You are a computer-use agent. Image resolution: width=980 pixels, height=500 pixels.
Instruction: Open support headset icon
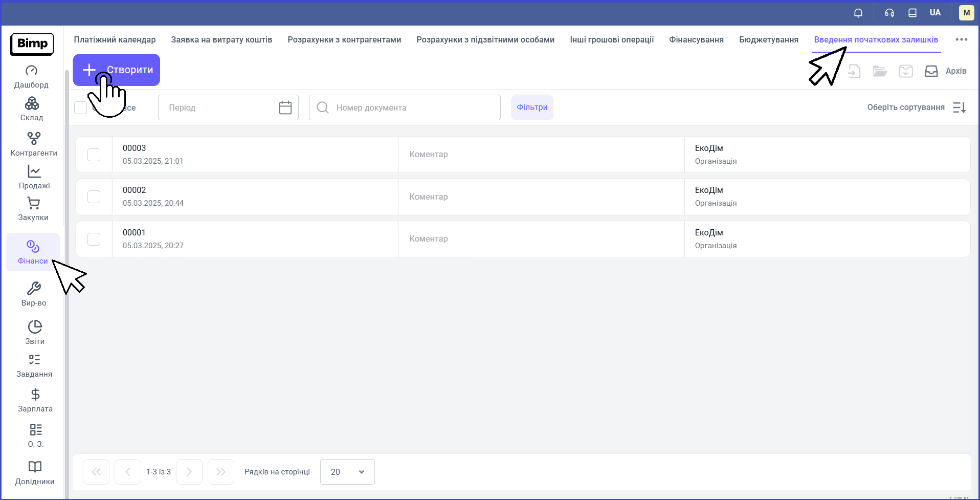click(889, 13)
